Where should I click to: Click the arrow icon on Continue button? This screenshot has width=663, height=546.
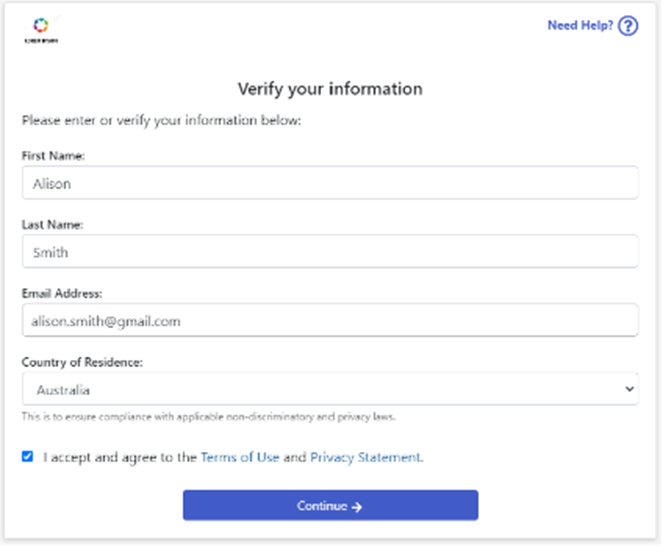point(357,507)
